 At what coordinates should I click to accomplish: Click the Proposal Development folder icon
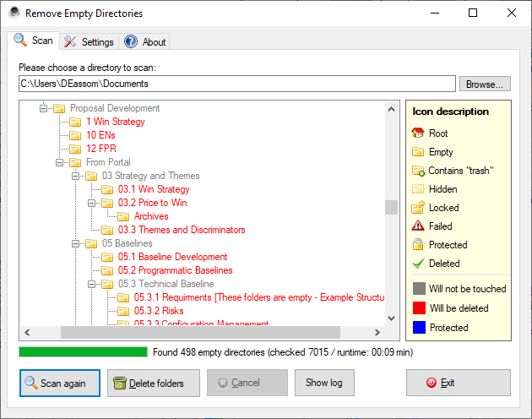click(x=59, y=108)
